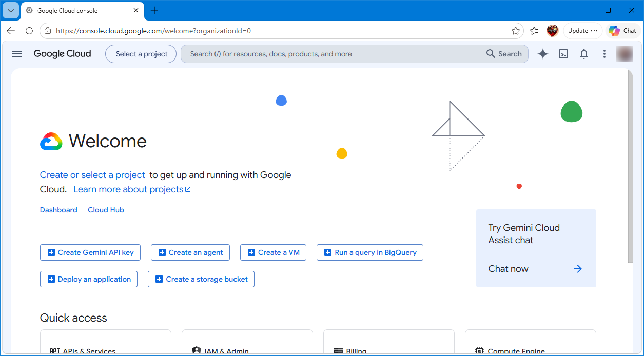Click Deploy an application button
Image resolution: width=644 pixels, height=356 pixels.
tap(89, 279)
